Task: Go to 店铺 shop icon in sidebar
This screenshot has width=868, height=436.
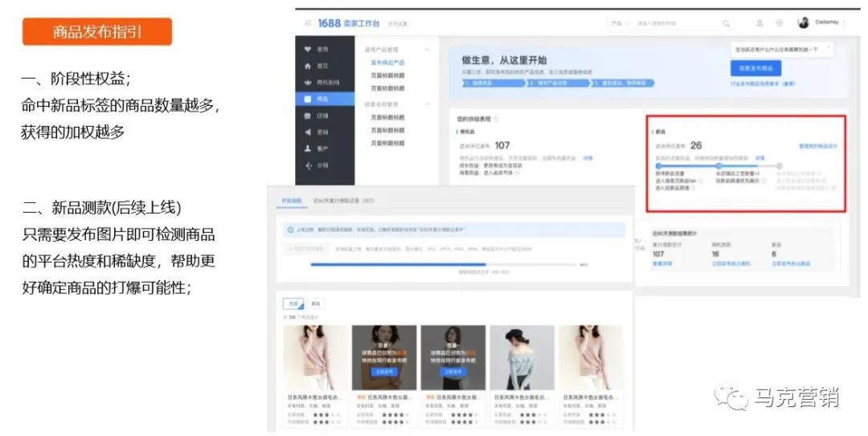Action: (x=308, y=116)
